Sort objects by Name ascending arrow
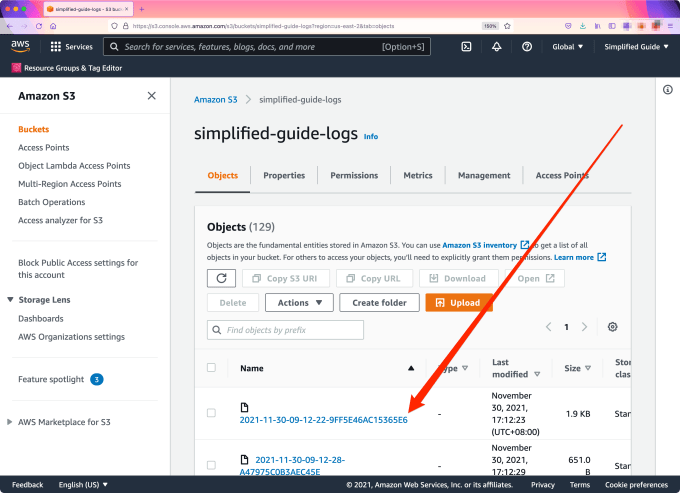The image size is (680, 493). tap(411, 368)
